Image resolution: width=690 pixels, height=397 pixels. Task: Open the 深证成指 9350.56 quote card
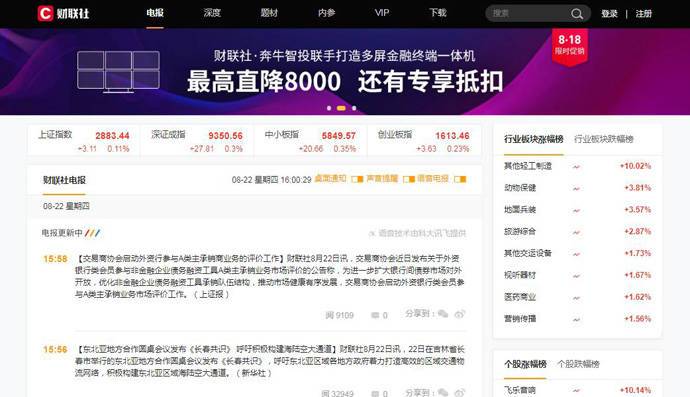pos(197,141)
